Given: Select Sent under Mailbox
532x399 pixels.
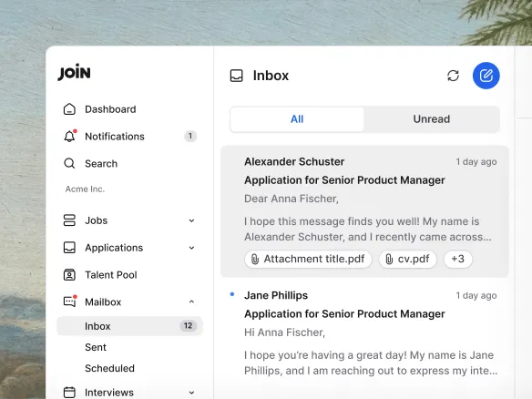Looking at the screenshot, I should tap(96, 347).
